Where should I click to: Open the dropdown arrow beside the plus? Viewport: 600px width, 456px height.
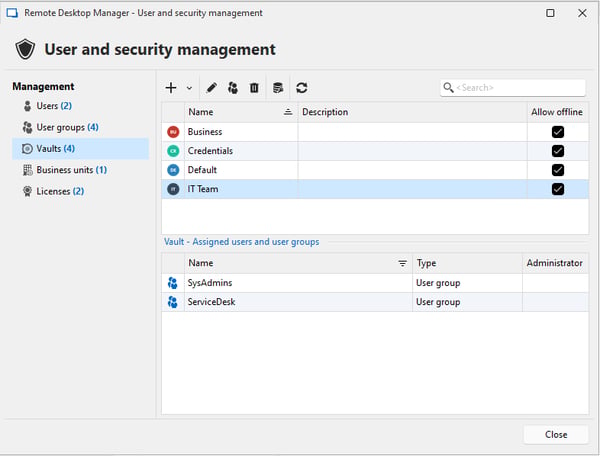(189, 88)
